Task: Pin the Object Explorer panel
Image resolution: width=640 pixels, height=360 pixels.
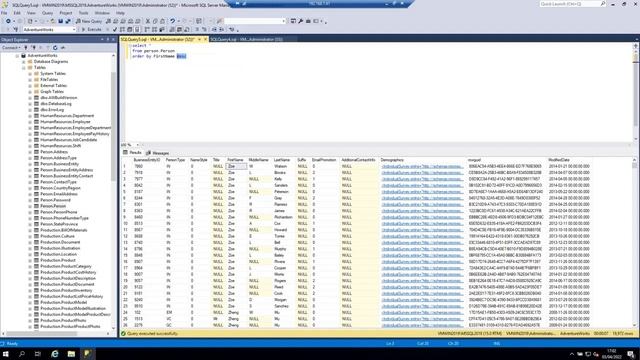Action: [x=108, y=40]
